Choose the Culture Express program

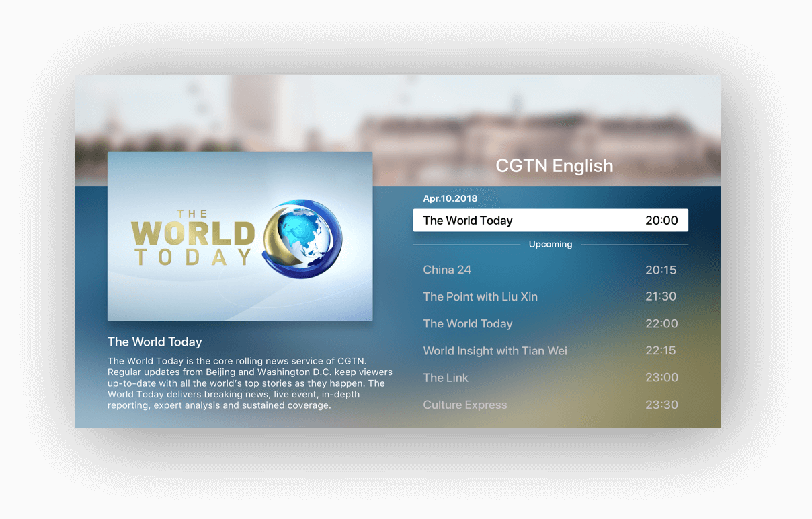551,405
